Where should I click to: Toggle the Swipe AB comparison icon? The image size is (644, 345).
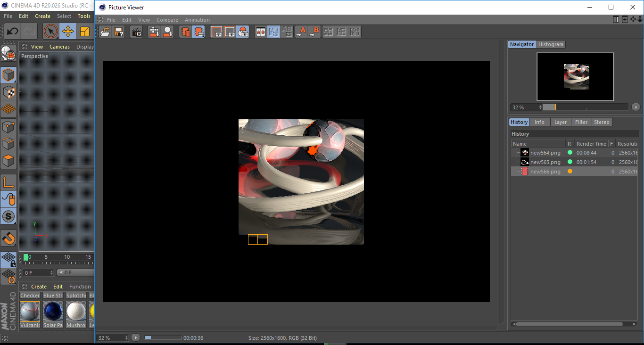coord(273,32)
